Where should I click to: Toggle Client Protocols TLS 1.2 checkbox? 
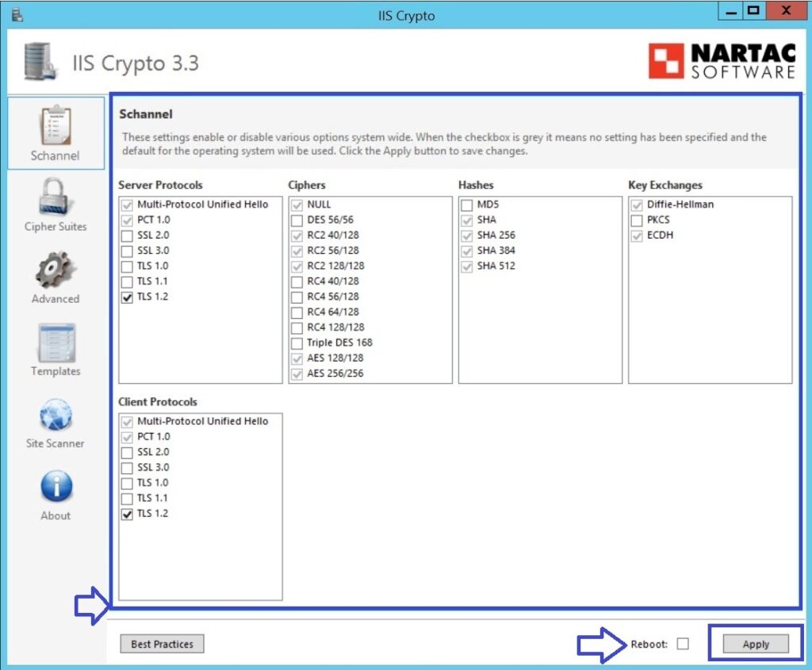pos(127,514)
